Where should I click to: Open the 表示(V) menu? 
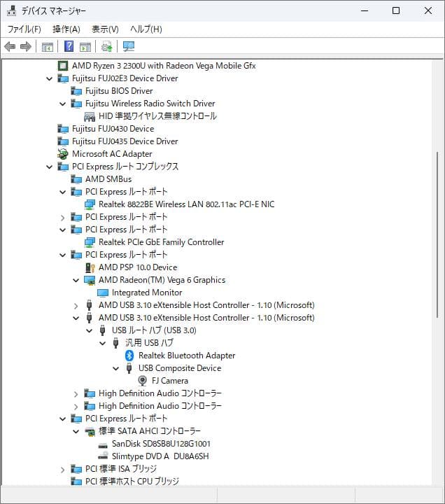coord(105,29)
